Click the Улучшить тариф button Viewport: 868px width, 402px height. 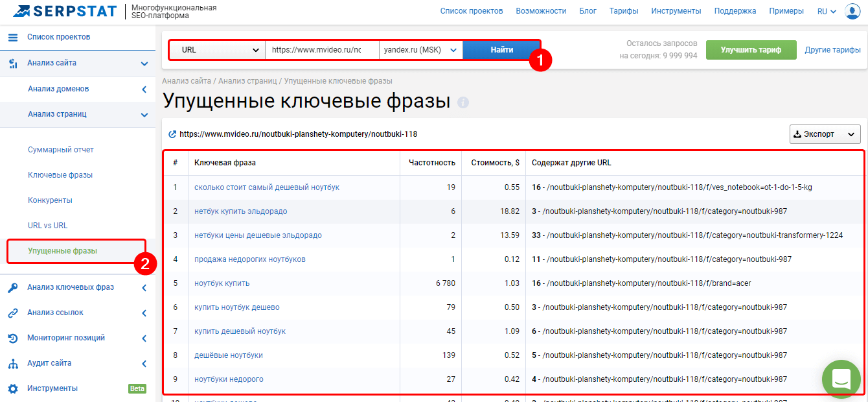pyautogui.click(x=751, y=50)
